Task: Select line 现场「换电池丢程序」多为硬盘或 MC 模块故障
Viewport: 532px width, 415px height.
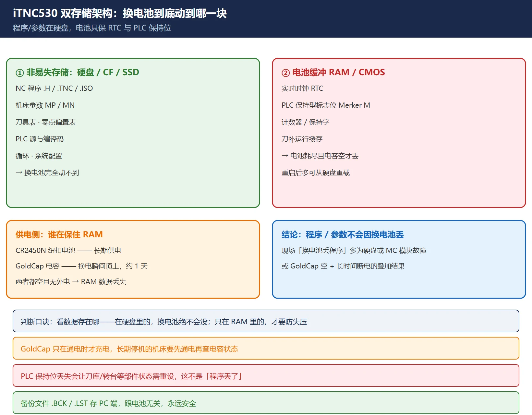Action: point(354,250)
